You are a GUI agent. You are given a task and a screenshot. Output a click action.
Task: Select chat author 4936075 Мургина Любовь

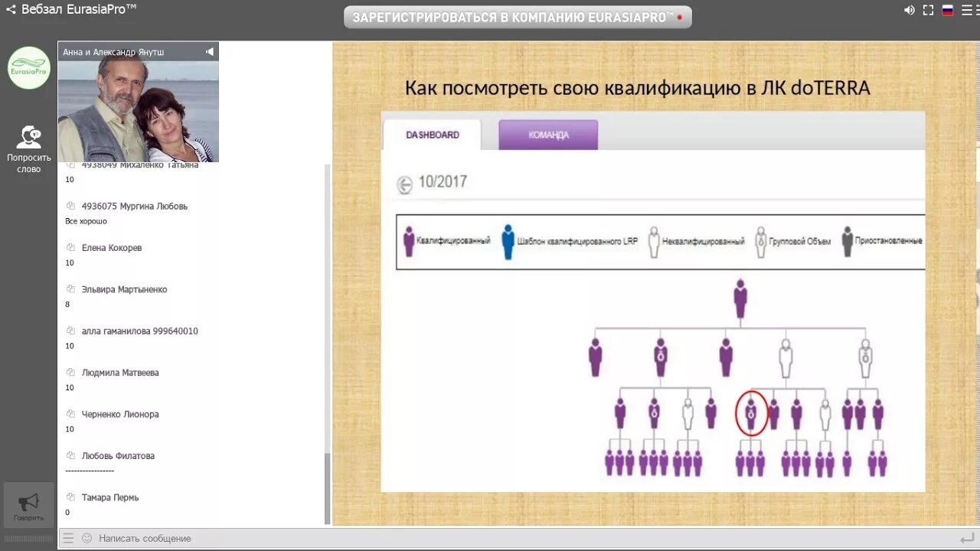(x=135, y=207)
